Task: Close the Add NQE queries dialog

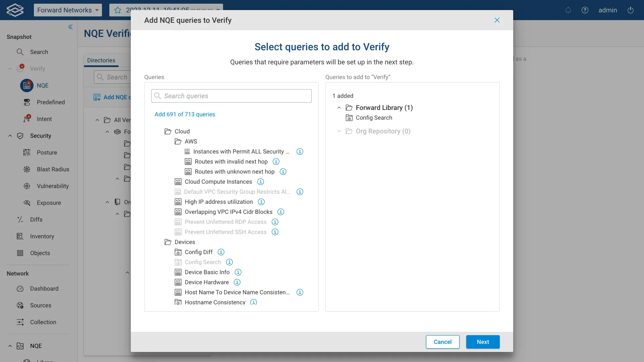Action: click(497, 20)
